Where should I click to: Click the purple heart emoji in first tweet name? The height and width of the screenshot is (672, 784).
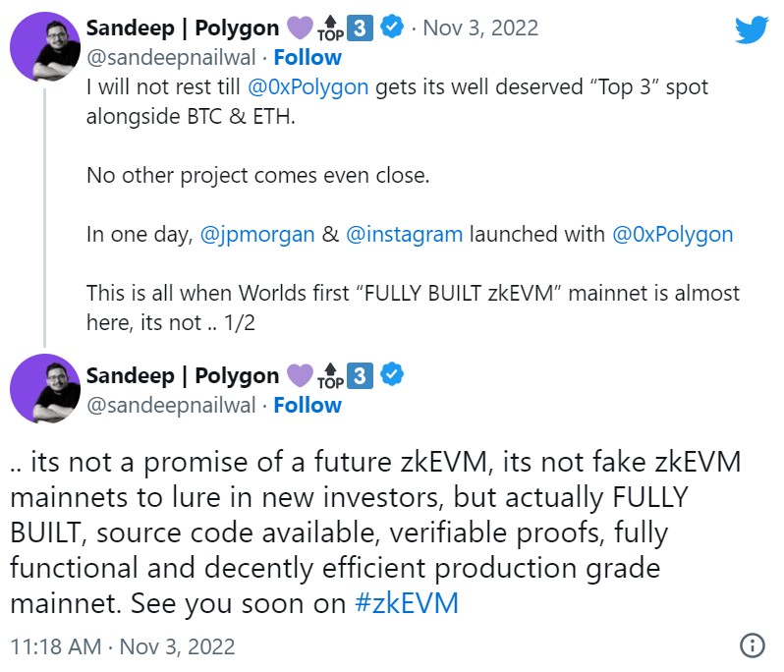pos(300,28)
